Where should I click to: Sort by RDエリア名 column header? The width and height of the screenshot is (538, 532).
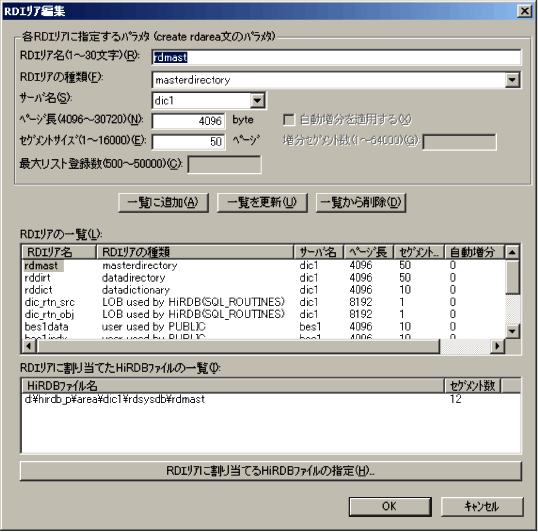click(x=59, y=252)
